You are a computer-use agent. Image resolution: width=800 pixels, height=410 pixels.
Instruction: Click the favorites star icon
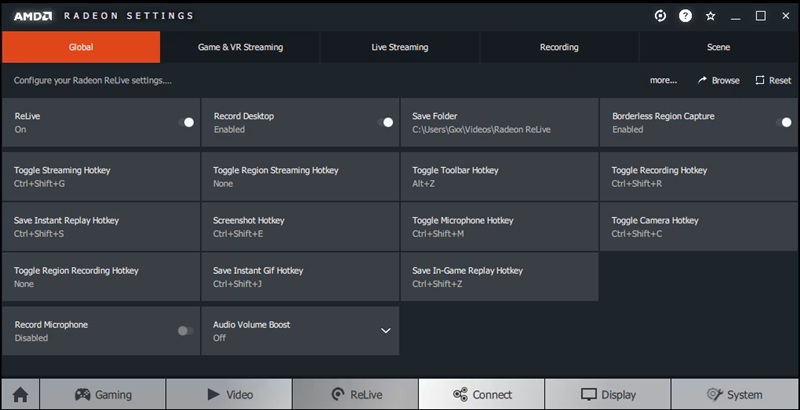pyautogui.click(x=710, y=16)
